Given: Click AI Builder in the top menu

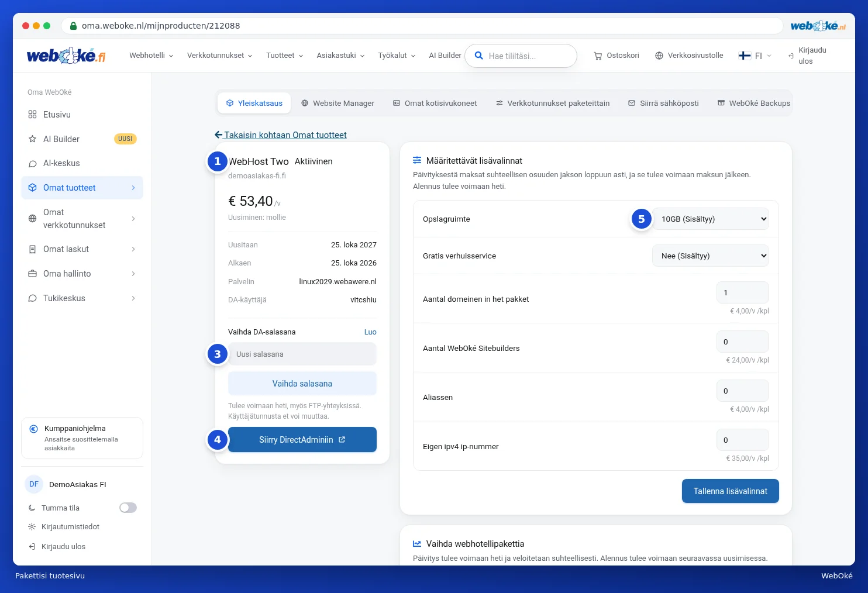Looking at the screenshot, I should coord(445,56).
